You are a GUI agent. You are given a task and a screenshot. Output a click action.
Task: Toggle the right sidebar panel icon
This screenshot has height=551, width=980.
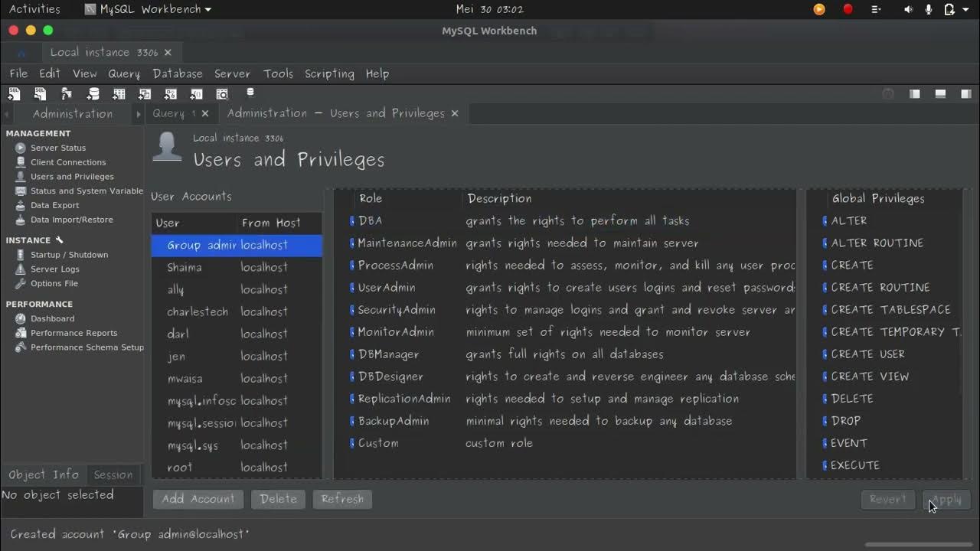pos(966,94)
